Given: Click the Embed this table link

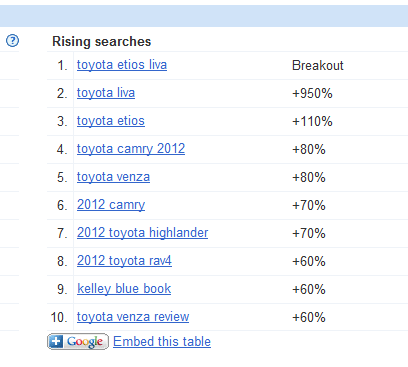Looking at the screenshot, I should click(x=162, y=342).
